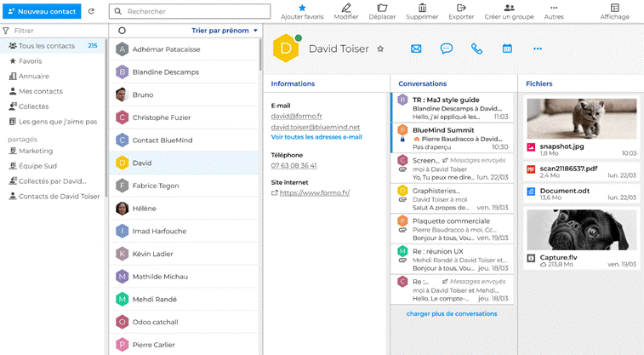Viewport: 644px width, 355px height.
Task: Click charger plus de conversations link
Action: tap(452, 313)
